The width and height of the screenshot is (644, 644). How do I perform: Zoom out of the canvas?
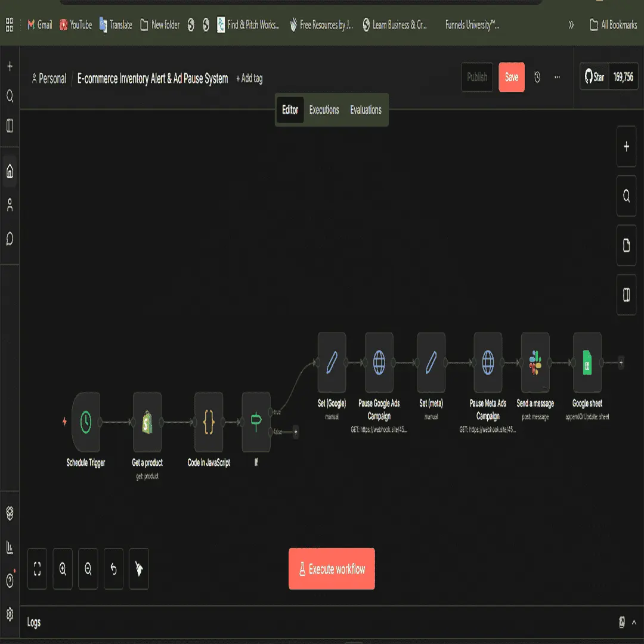[x=88, y=569]
